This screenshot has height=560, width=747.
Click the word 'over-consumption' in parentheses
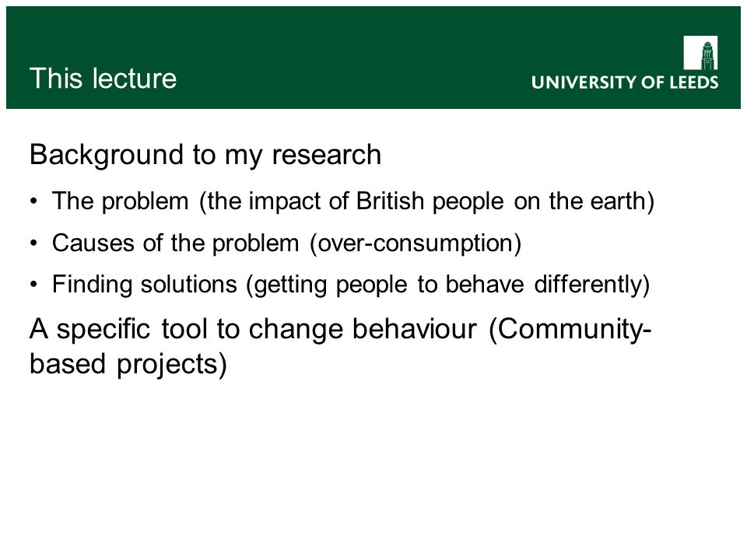416,243
